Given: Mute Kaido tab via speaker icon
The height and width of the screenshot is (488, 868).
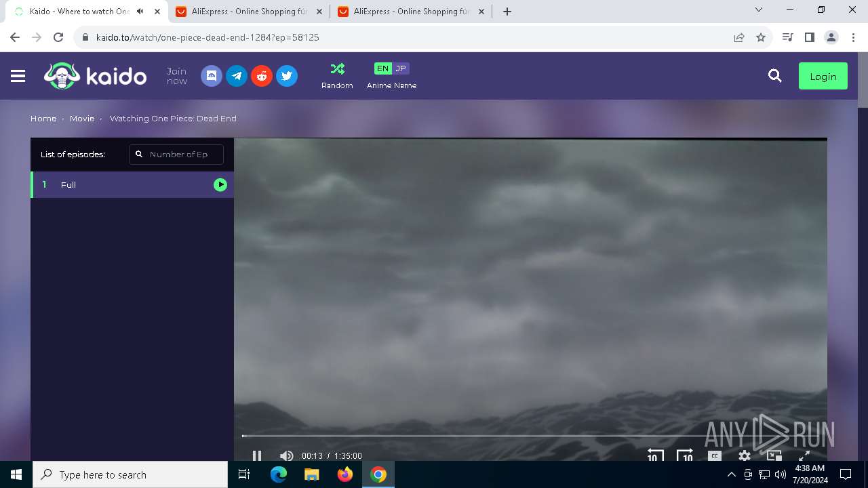Looking at the screenshot, I should [x=140, y=12].
